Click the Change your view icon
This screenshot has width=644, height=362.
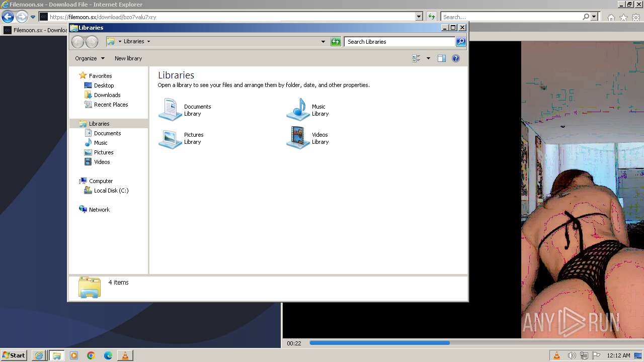point(416,58)
